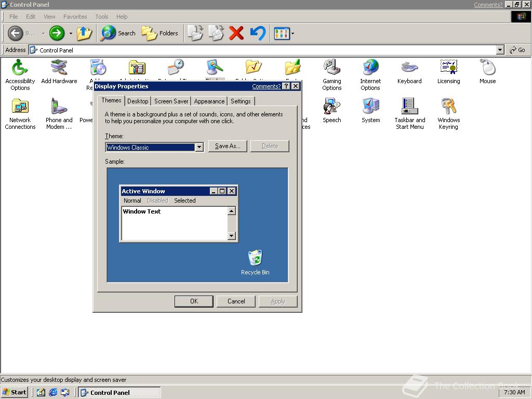Open the Favorites menu
Screen dimensions: 532x399
point(75,16)
